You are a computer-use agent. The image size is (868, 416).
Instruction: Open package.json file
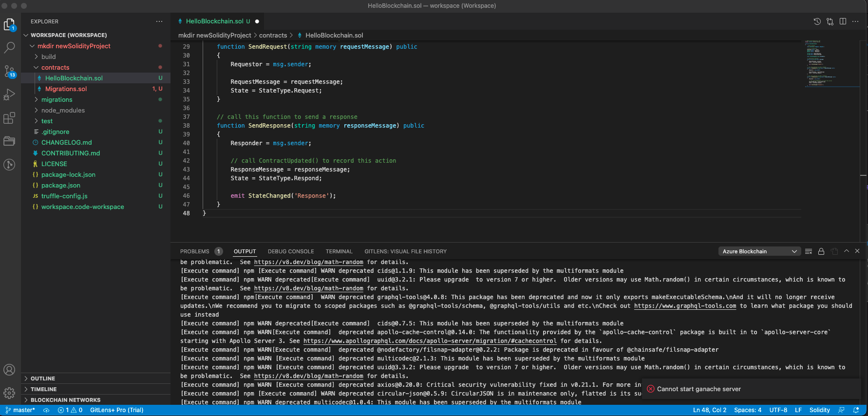tap(96, 185)
